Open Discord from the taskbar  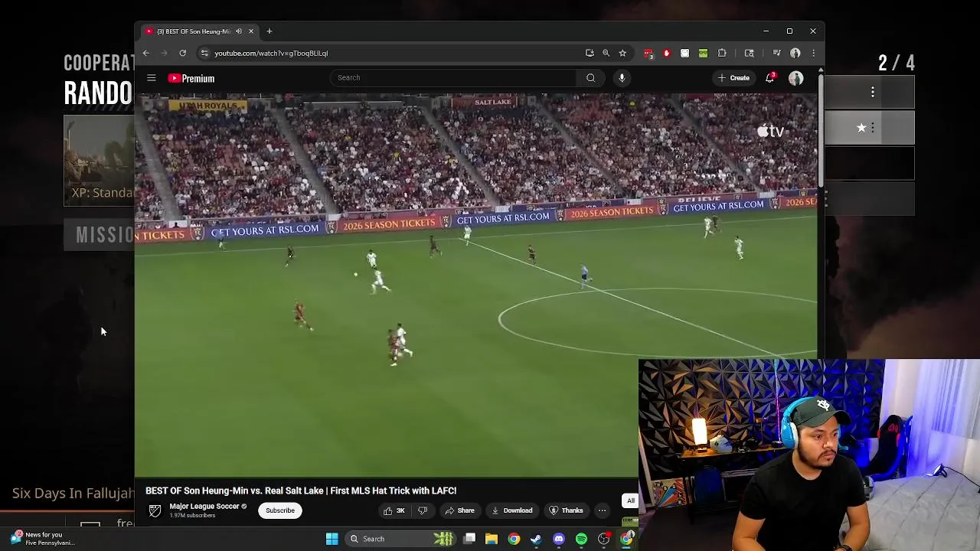[559, 539]
